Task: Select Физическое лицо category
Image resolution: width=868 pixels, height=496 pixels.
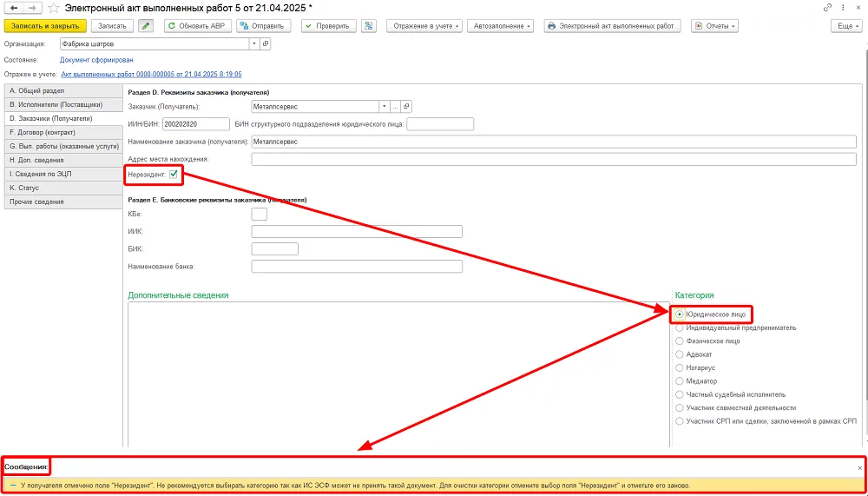Action: (x=680, y=341)
